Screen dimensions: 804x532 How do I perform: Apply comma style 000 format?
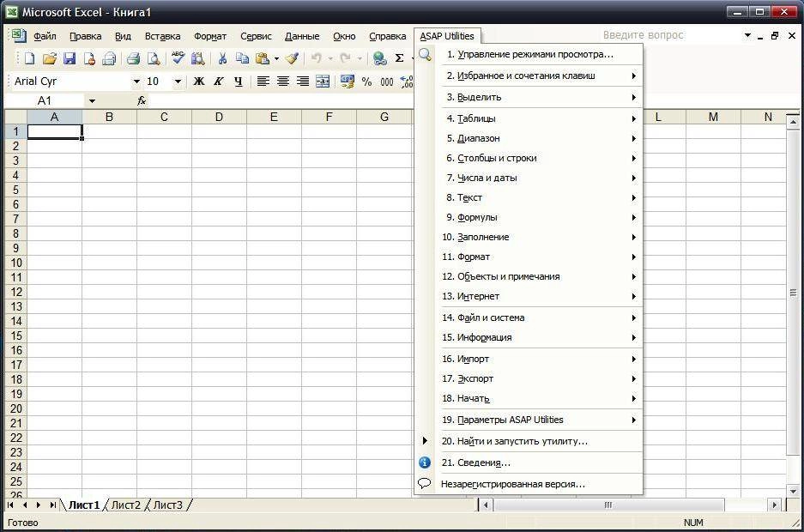click(x=387, y=81)
